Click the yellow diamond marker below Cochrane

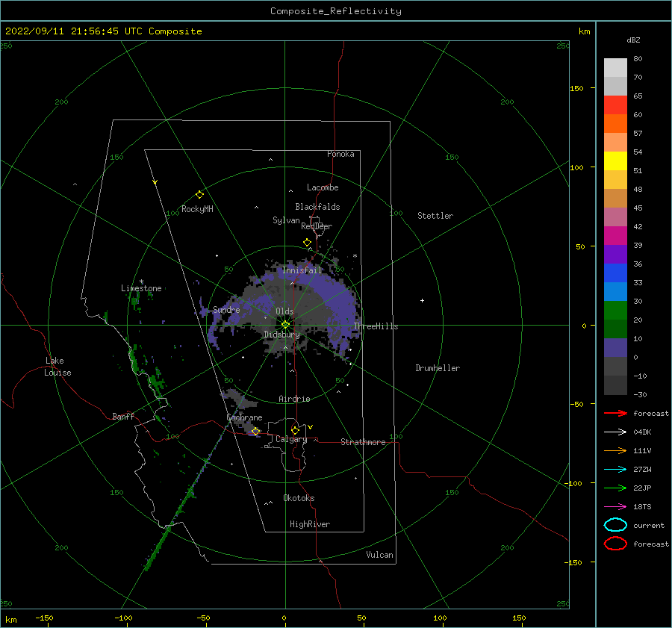pyautogui.click(x=256, y=432)
